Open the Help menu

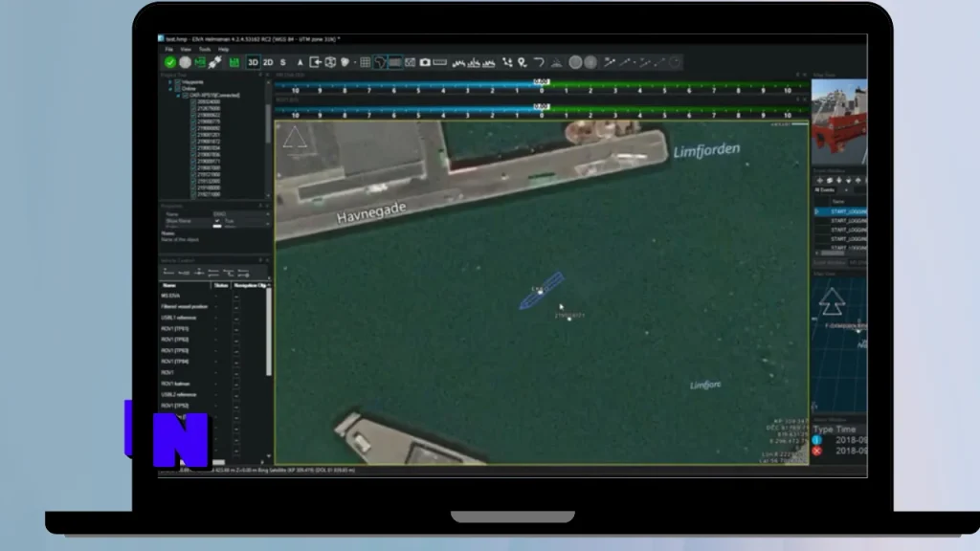(x=223, y=50)
